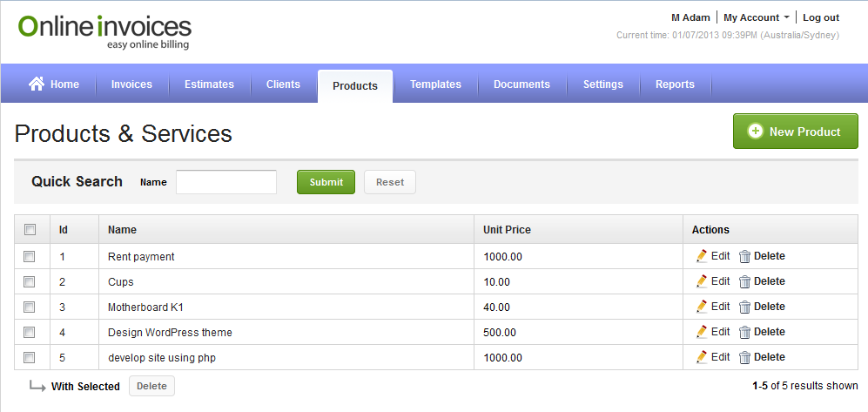This screenshot has width=868, height=412.
Task: Click the trash icon for Cups
Action: click(x=744, y=281)
